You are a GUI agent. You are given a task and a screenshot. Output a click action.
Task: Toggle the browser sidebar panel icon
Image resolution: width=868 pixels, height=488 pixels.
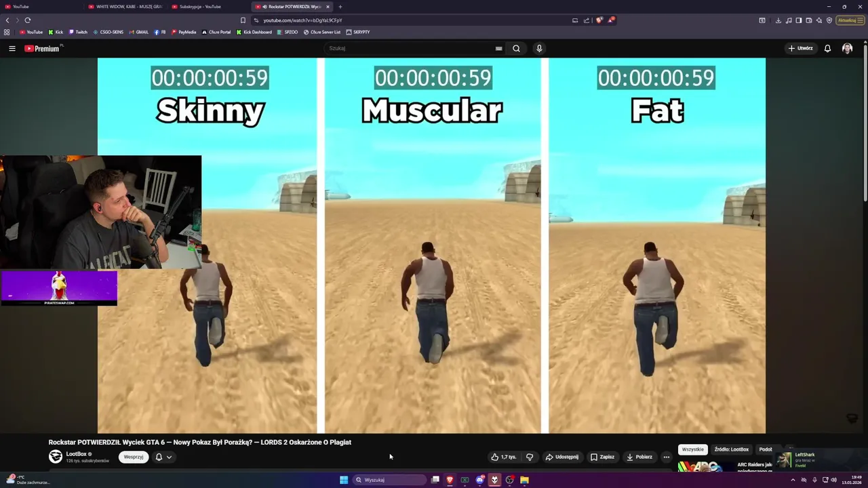click(x=798, y=20)
